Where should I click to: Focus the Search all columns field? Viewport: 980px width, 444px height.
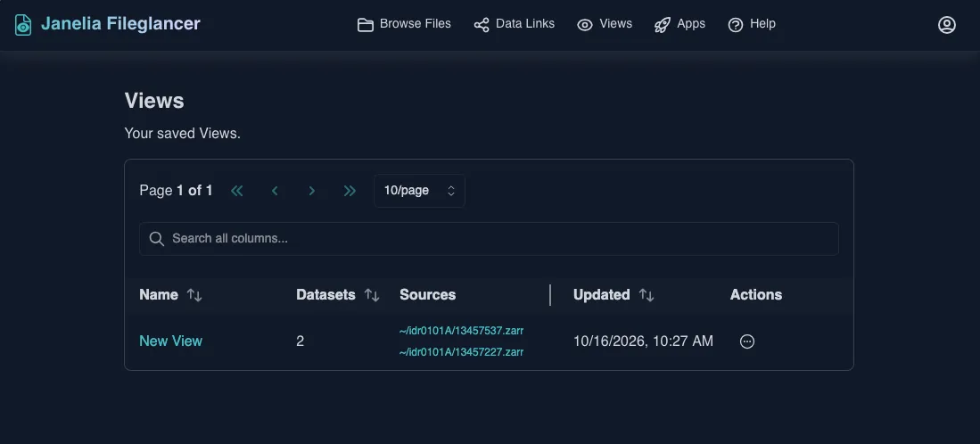pos(489,239)
